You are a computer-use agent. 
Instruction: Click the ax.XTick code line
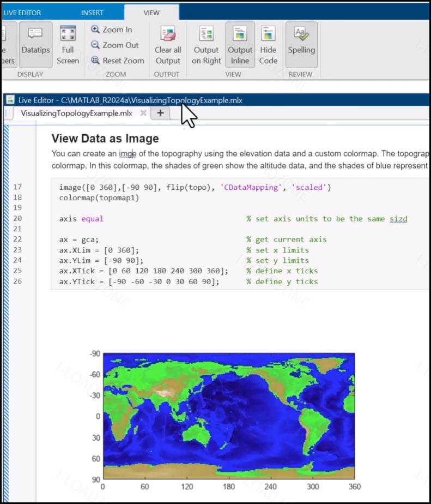(143, 271)
